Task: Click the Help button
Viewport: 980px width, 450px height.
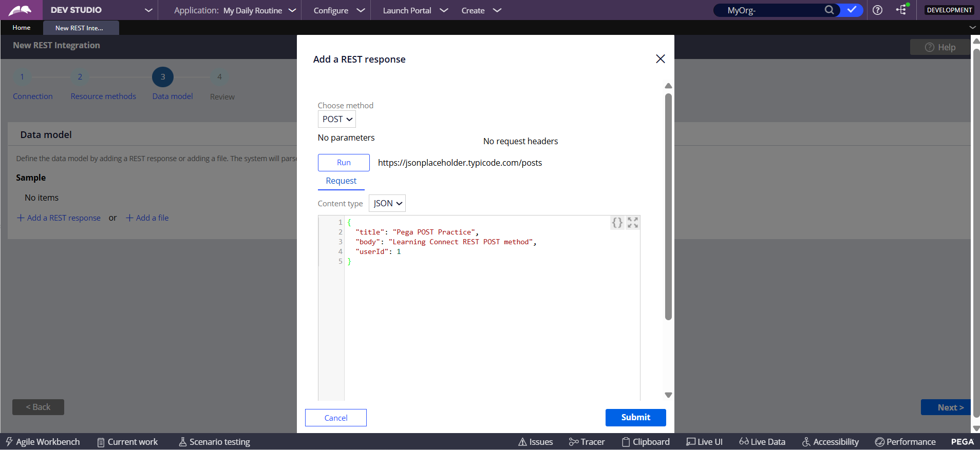Action: [940, 47]
